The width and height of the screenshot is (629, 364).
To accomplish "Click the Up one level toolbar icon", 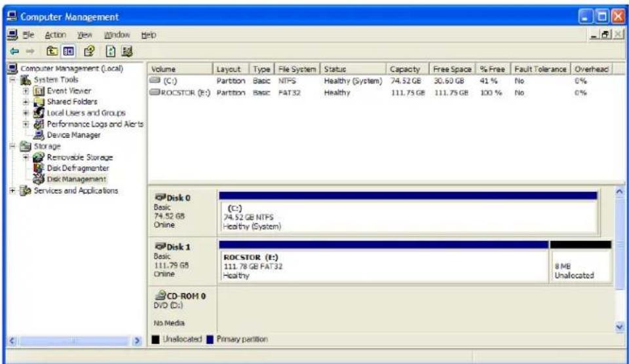I will (52, 51).
